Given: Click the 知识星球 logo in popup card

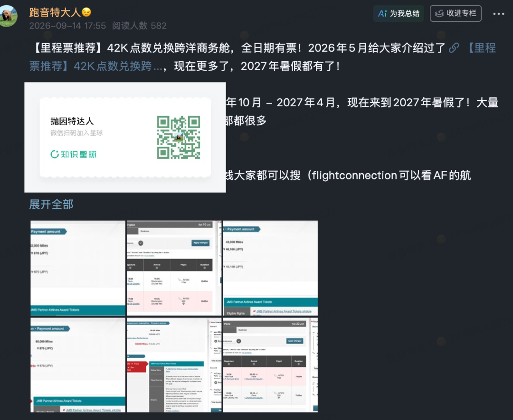Looking at the screenshot, I should 74,154.
